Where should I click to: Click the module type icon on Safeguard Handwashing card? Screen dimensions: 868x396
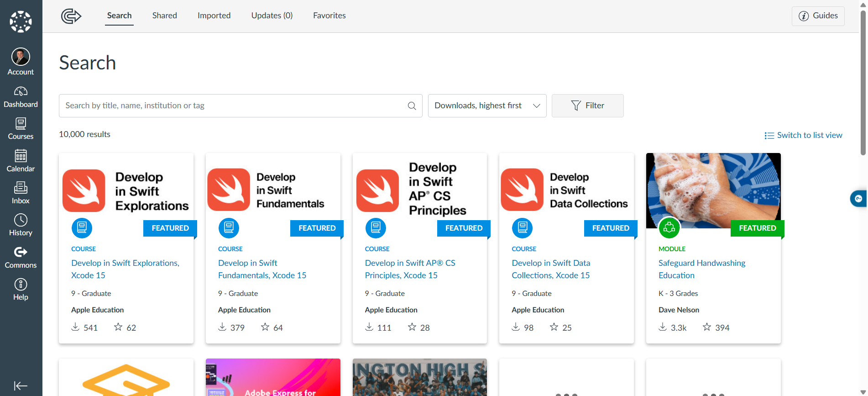coord(669,227)
